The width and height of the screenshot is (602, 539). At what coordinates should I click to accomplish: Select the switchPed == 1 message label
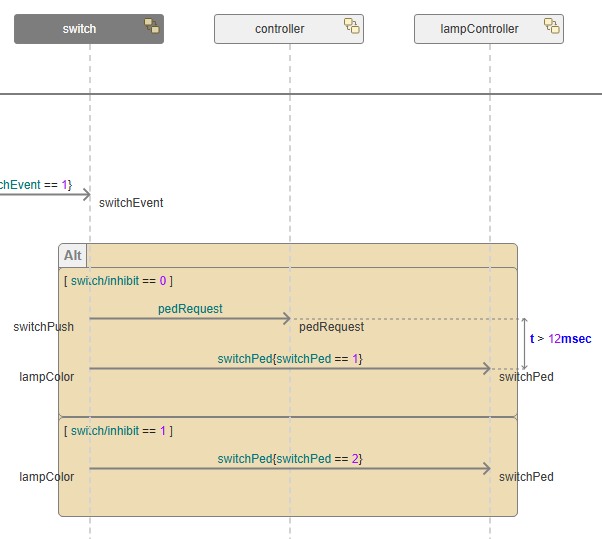coord(290,359)
